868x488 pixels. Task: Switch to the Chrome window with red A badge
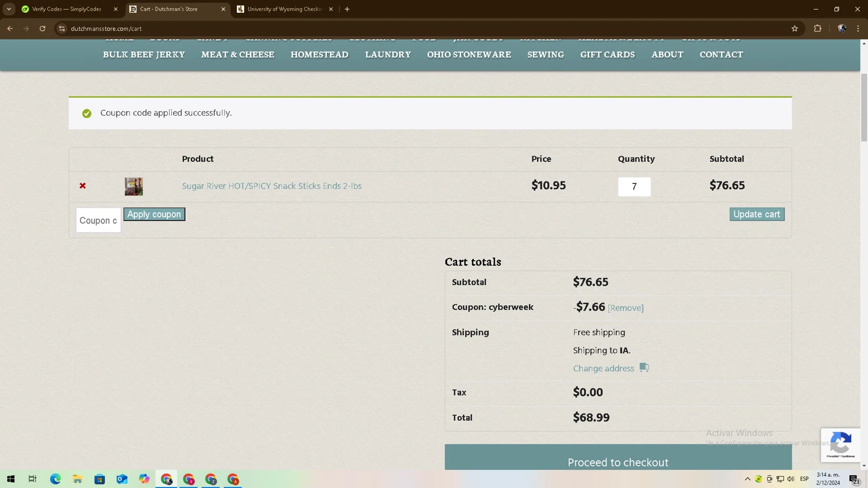coord(233,479)
